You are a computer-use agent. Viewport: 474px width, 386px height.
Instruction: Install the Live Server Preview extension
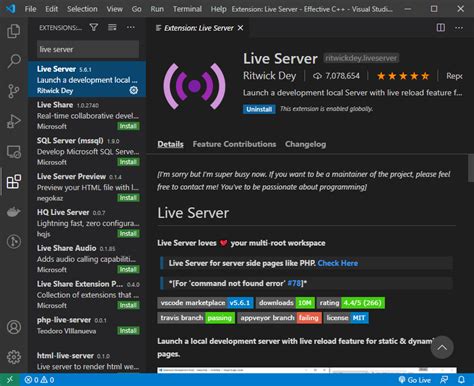coord(128,198)
